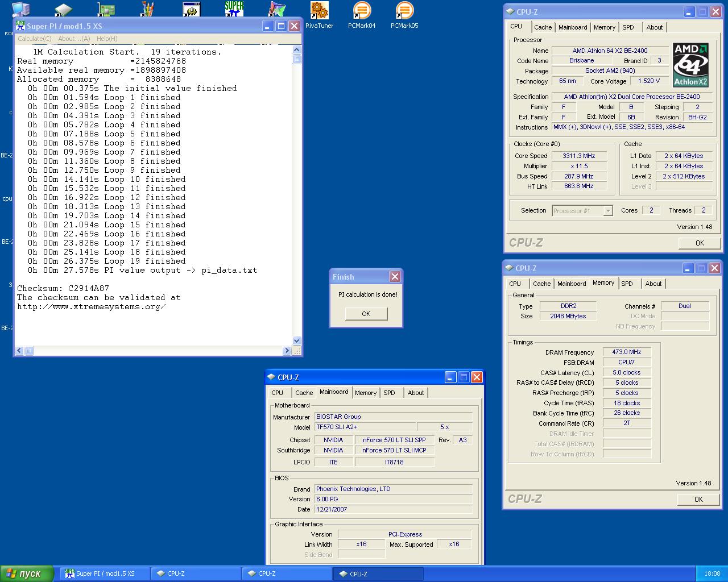Click the title bar icon of the CPU-Z Mainboard window

click(x=271, y=377)
